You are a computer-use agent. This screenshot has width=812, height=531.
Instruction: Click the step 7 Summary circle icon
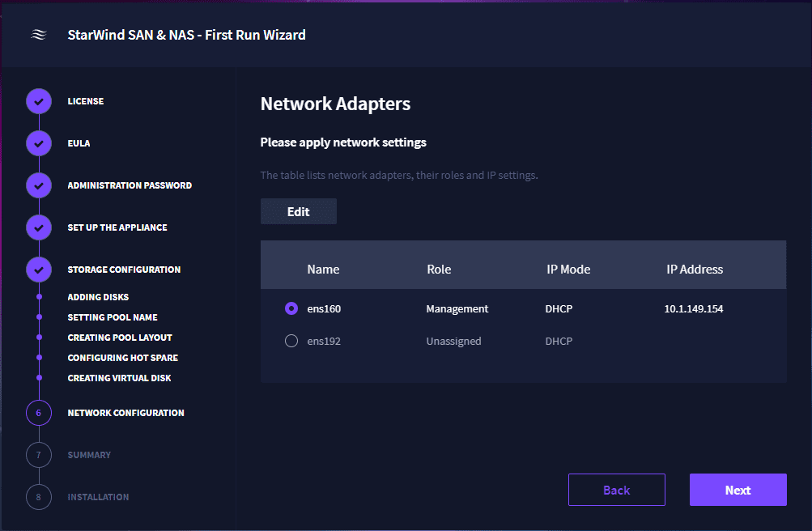click(x=39, y=455)
